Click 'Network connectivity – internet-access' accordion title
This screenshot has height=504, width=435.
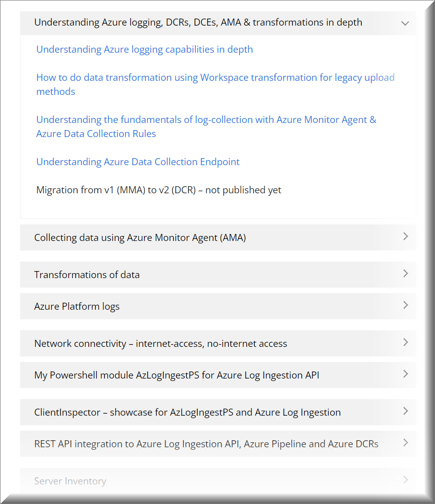pyautogui.click(x=161, y=343)
